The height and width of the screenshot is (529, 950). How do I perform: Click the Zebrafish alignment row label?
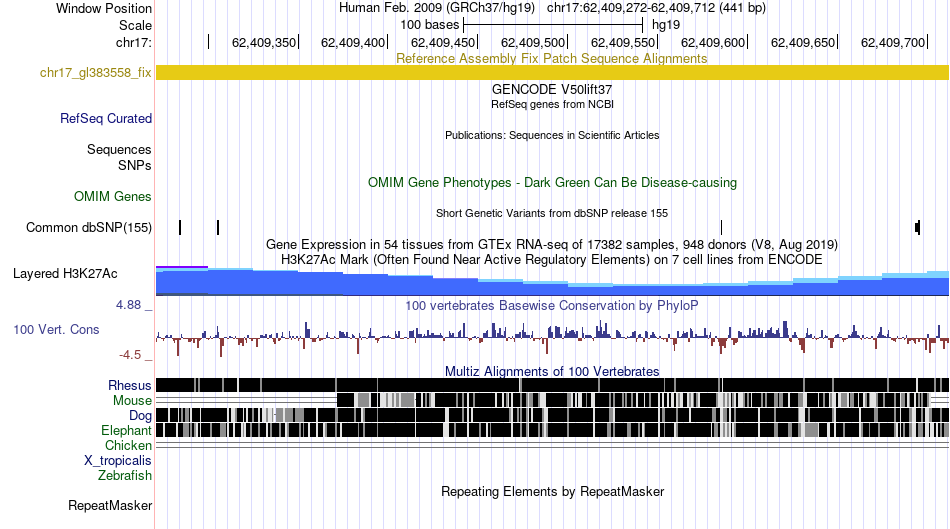125,475
